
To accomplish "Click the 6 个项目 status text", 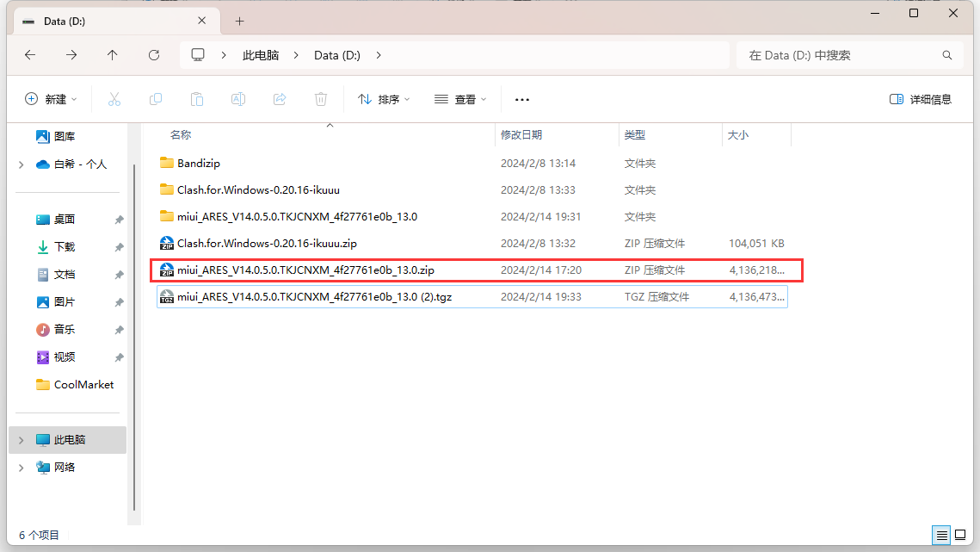I will 39,535.
